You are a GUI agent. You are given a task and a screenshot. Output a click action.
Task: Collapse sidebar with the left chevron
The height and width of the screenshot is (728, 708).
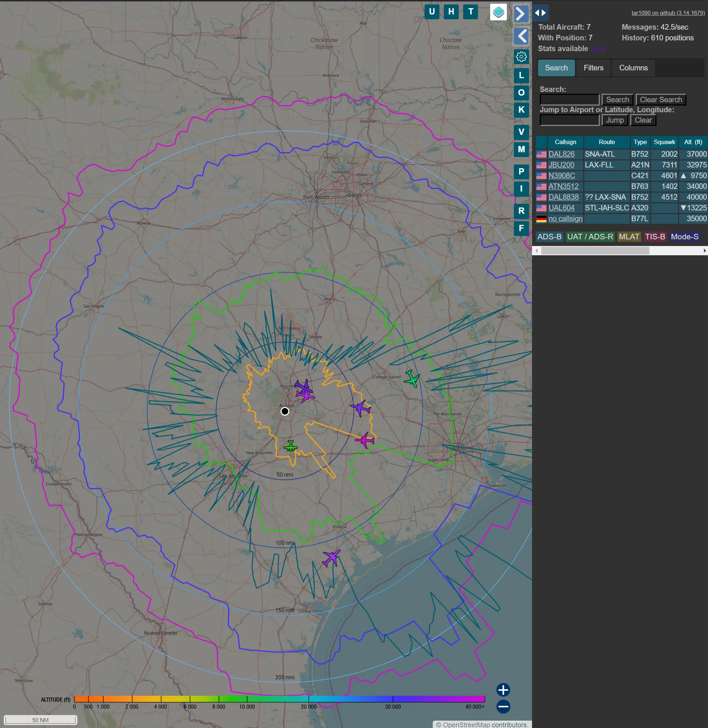521,36
